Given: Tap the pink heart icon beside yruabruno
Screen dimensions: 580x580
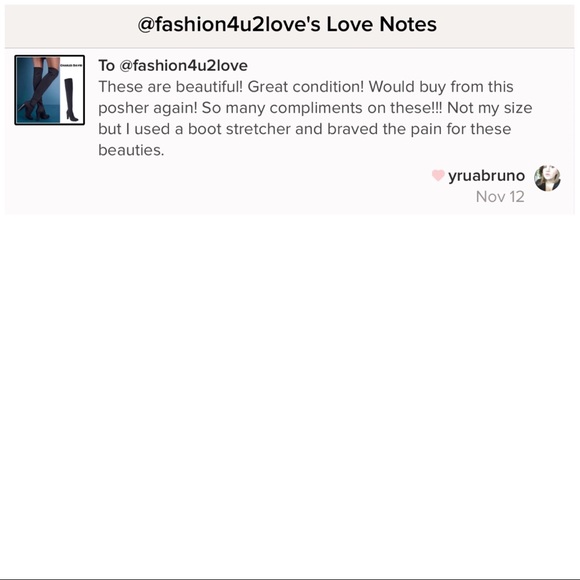Looking at the screenshot, I should (x=438, y=175).
